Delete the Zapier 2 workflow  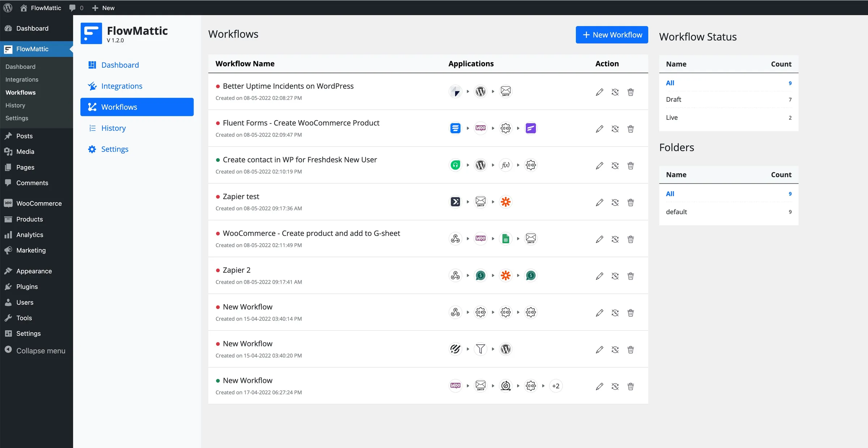(x=630, y=276)
